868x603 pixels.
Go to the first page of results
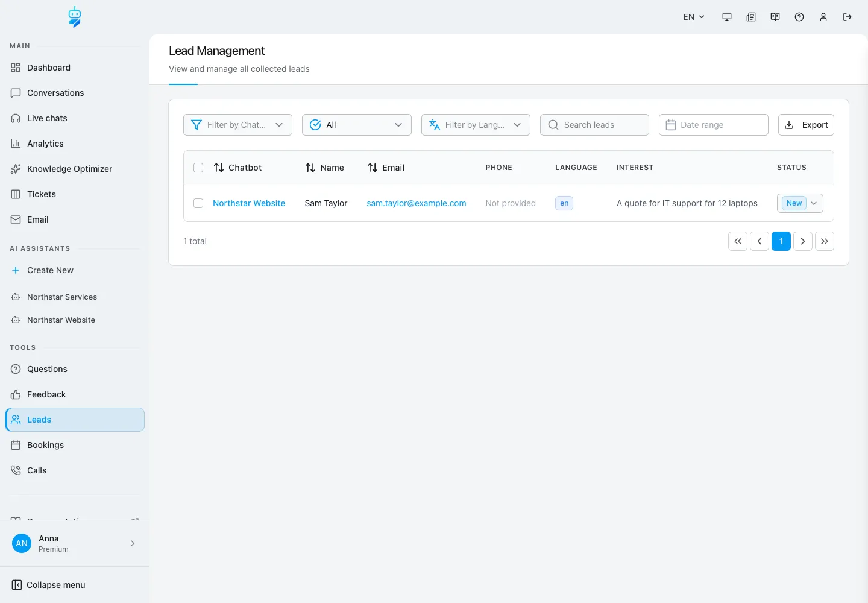point(738,241)
